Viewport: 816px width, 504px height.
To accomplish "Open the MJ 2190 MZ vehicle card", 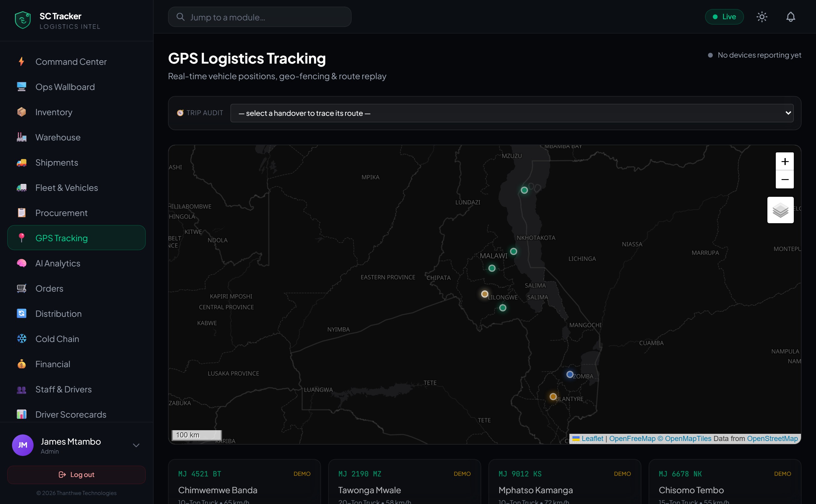I will [x=404, y=482].
